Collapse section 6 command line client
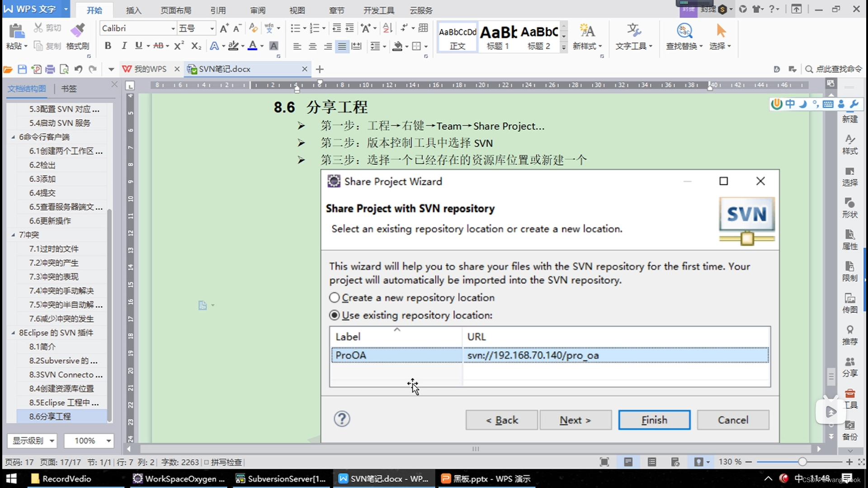868x488 pixels. pos(13,137)
